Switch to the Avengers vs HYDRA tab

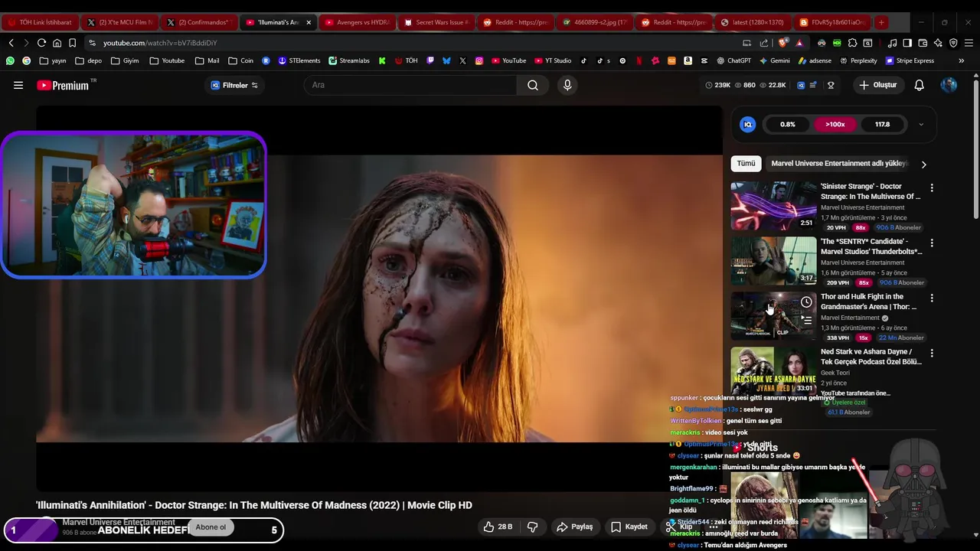point(358,22)
